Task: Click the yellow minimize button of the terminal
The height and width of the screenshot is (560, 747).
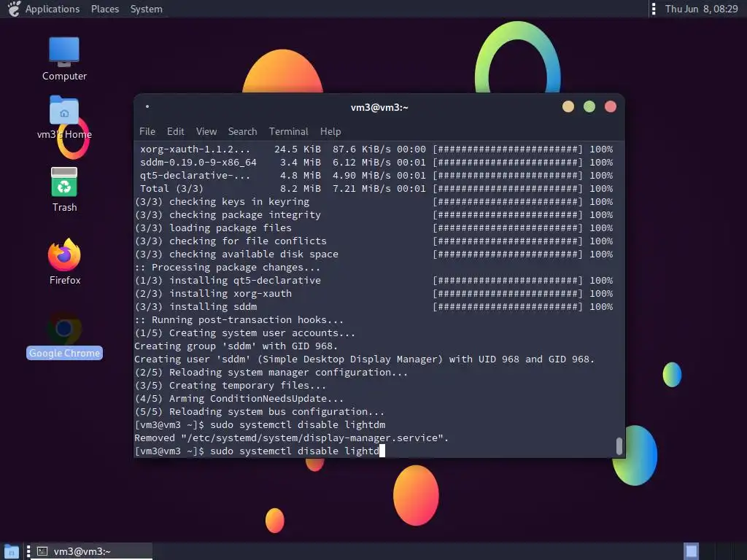Action: 568,106
